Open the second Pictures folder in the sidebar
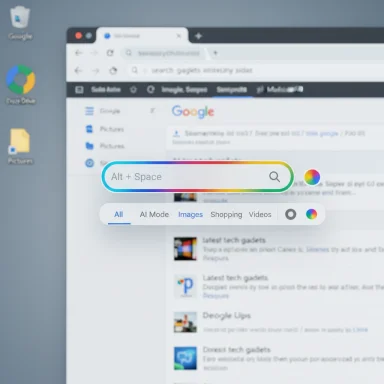Viewport: 384px width, 384px height. pyautogui.click(x=105, y=146)
